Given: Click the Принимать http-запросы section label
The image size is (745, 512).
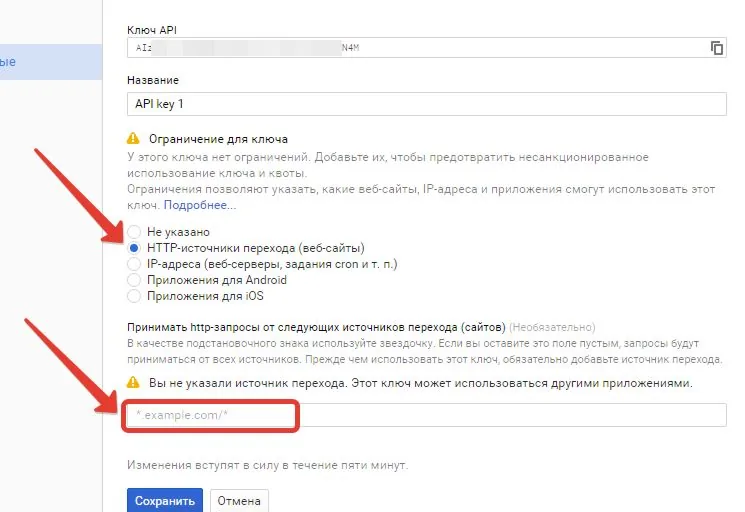Looking at the screenshot, I should coord(316,327).
